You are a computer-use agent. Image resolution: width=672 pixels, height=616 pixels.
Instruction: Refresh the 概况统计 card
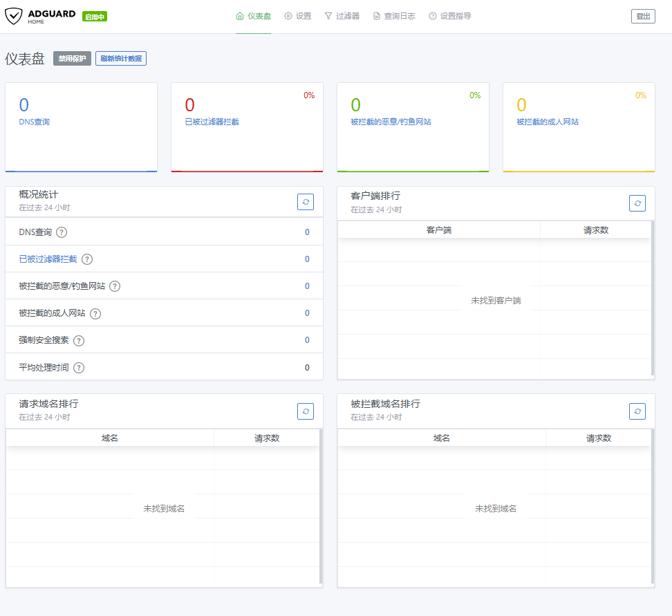(x=306, y=202)
